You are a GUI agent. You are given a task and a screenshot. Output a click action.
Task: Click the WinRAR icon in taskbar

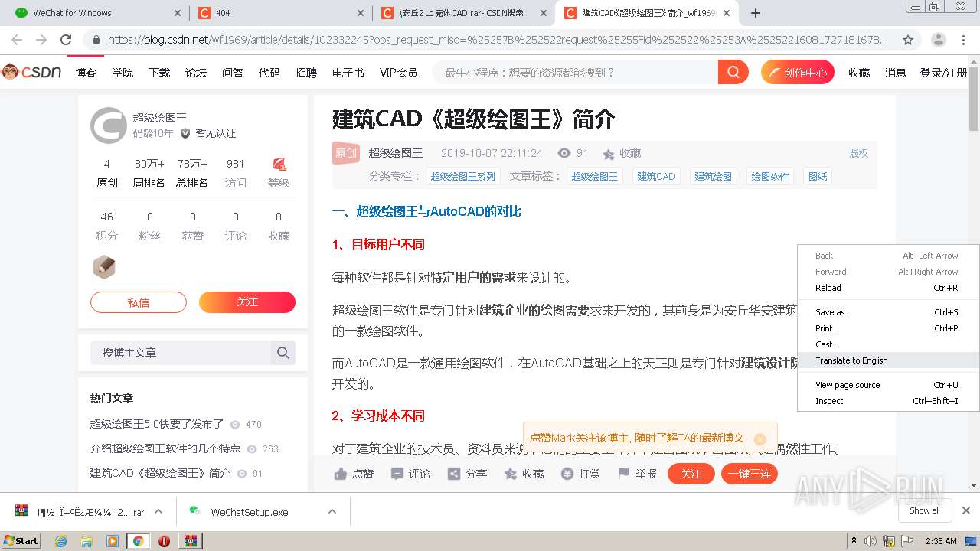click(190, 541)
